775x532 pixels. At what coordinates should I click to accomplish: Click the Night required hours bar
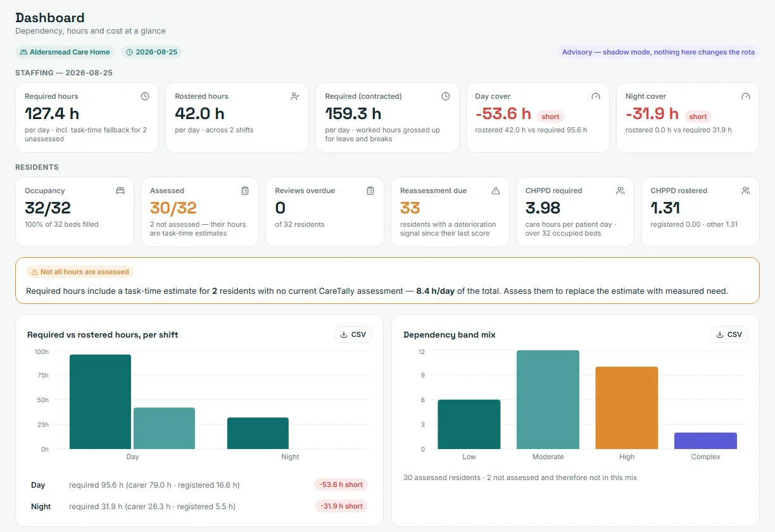258,433
